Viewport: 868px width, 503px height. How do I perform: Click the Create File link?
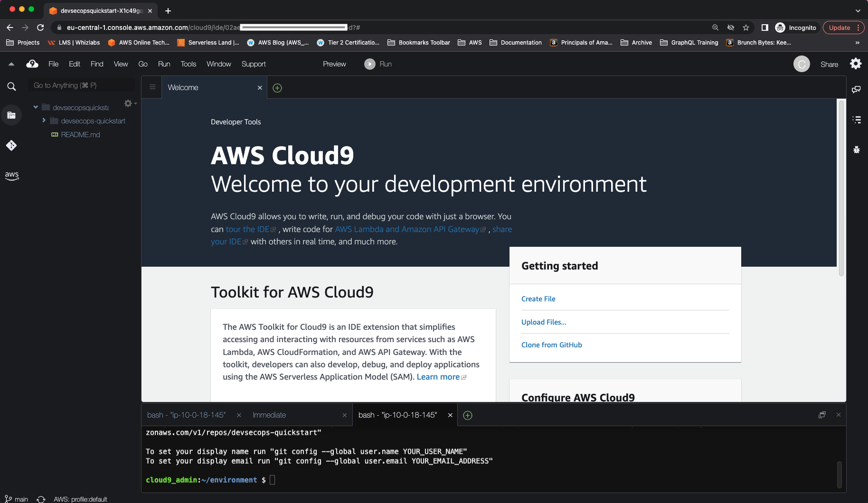[538, 299]
